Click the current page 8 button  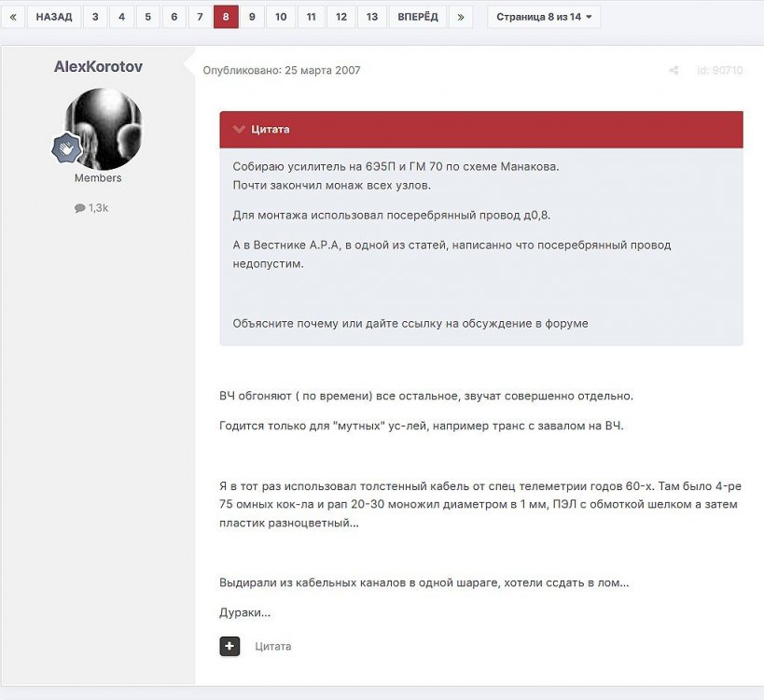pyautogui.click(x=226, y=17)
